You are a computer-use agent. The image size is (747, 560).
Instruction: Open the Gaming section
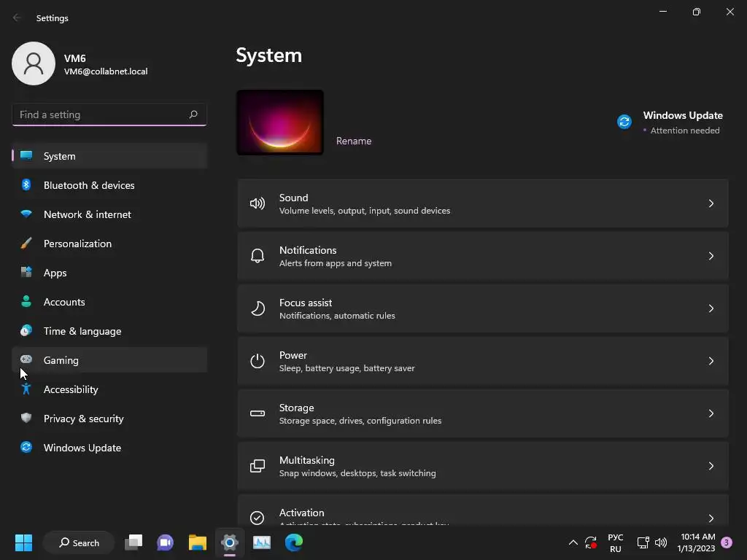tap(109, 360)
